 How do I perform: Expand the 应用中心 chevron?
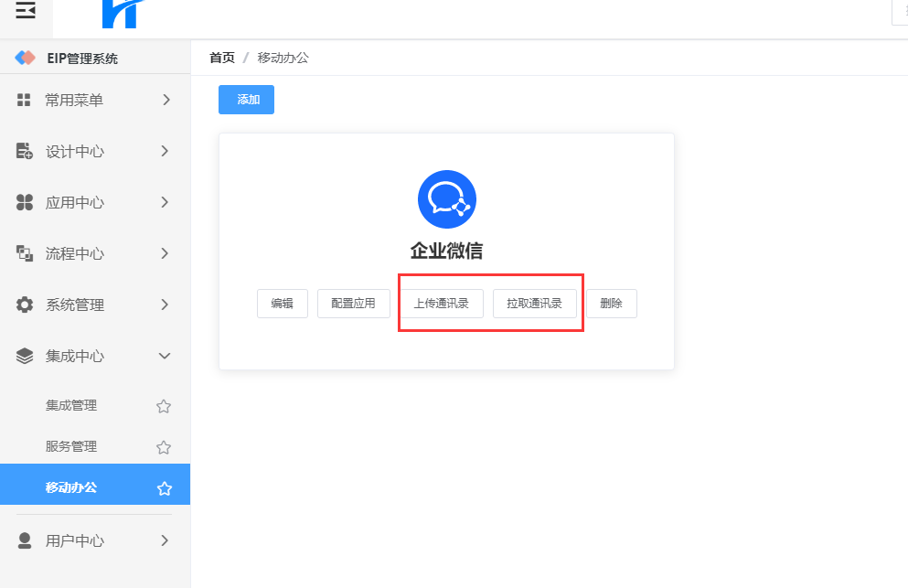point(165,202)
